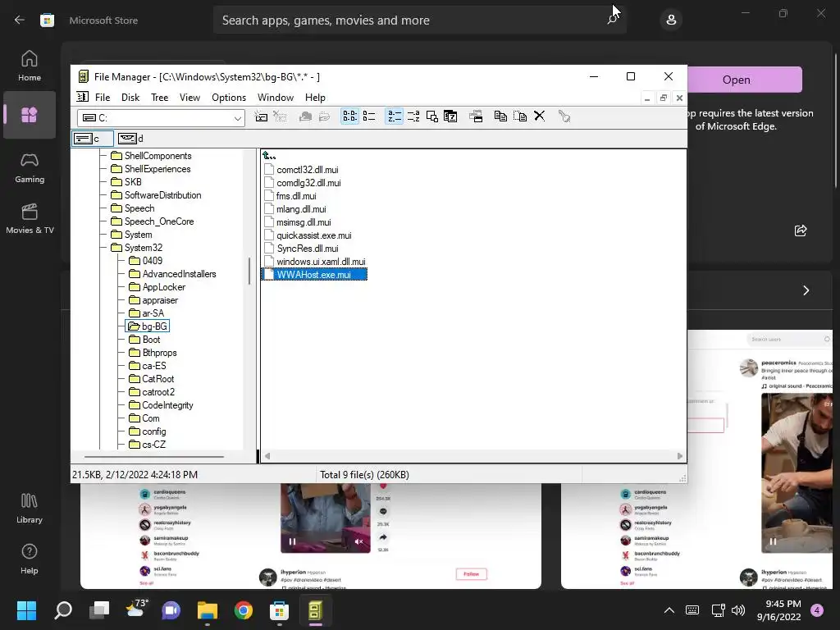840x630 pixels.
Task: Sort files by type toolbar icon
Action: pos(413,116)
